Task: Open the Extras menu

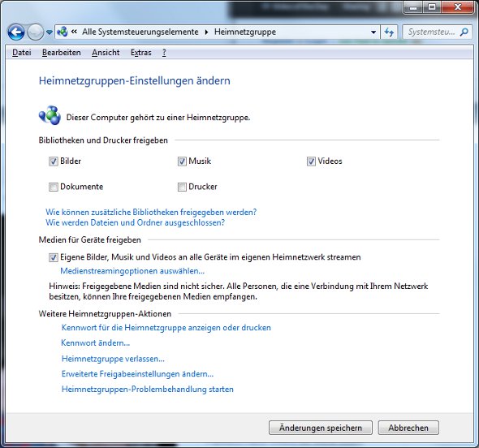Action: pyautogui.click(x=140, y=53)
